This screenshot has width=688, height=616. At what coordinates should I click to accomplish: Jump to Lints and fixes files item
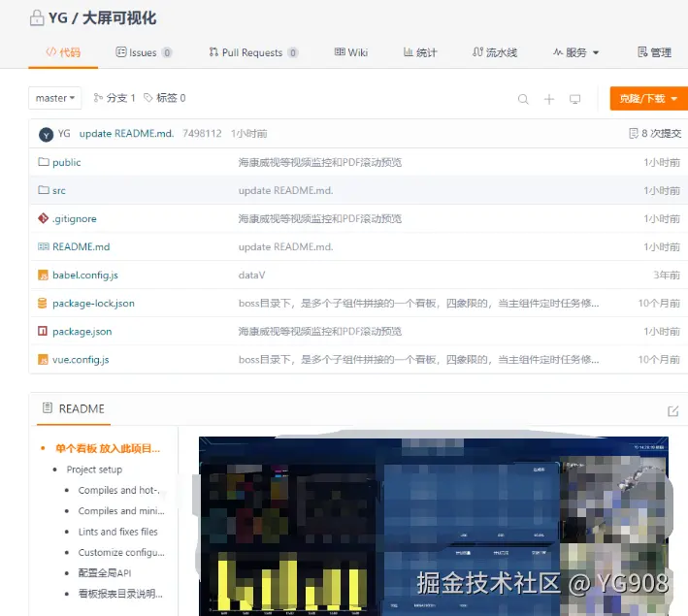[x=117, y=532]
